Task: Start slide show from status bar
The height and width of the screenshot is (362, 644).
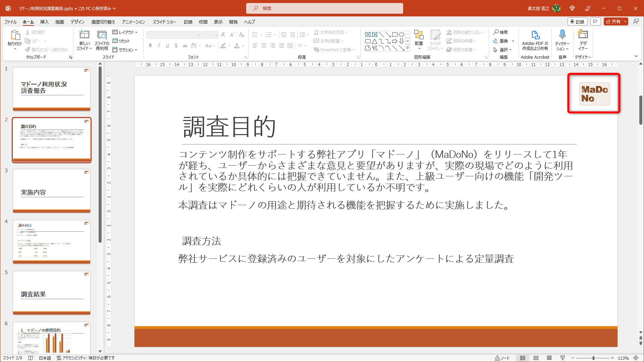Action: [x=562, y=358]
